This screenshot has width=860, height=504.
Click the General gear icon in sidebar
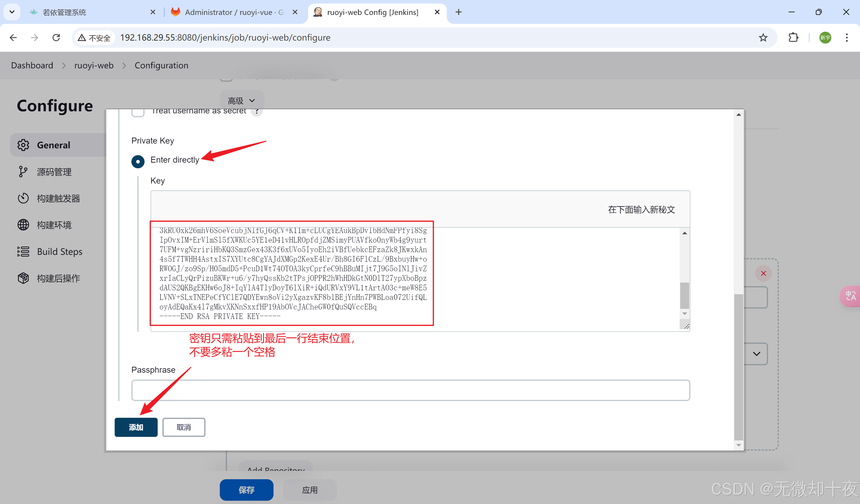point(23,145)
